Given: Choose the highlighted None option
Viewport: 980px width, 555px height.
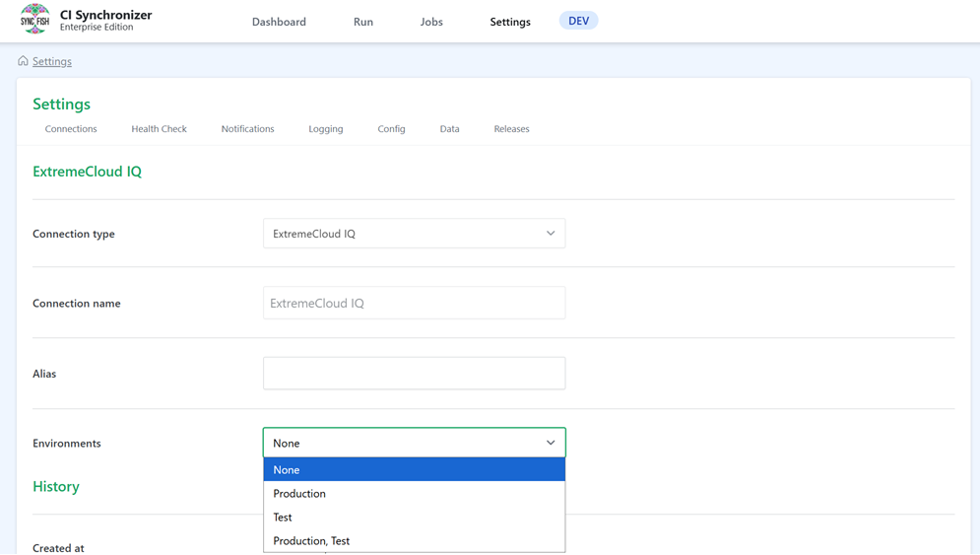Looking at the screenshot, I should (x=415, y=470).
